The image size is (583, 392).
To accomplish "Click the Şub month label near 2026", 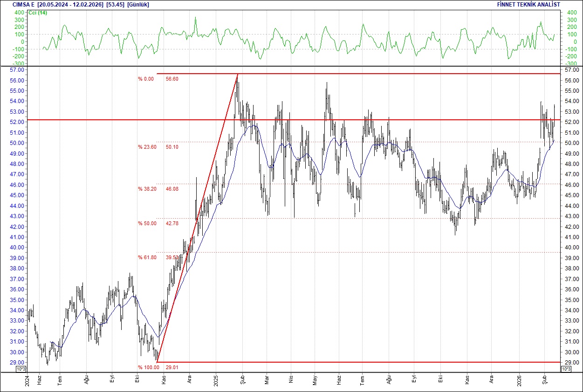I will [x=545, y=379].
